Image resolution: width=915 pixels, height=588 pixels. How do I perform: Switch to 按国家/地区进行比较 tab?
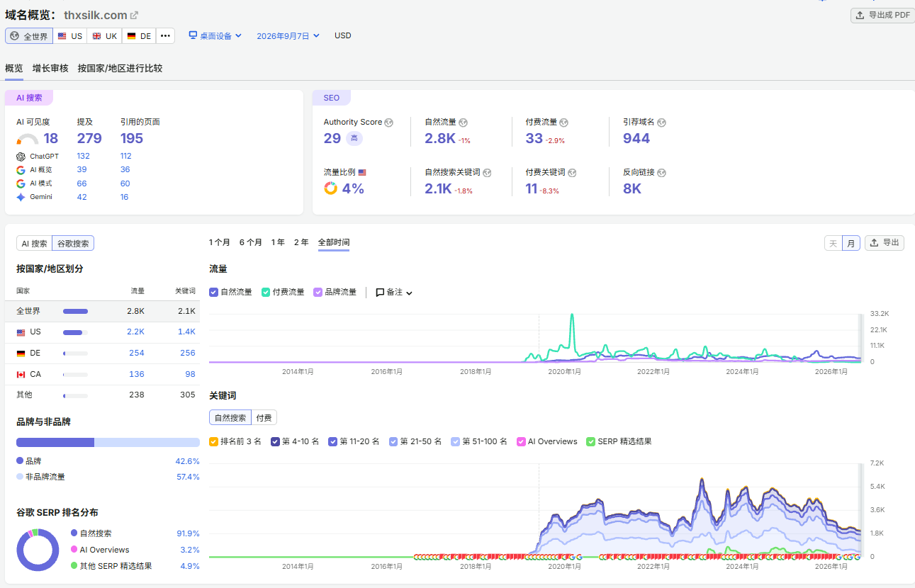coord(120,69)
